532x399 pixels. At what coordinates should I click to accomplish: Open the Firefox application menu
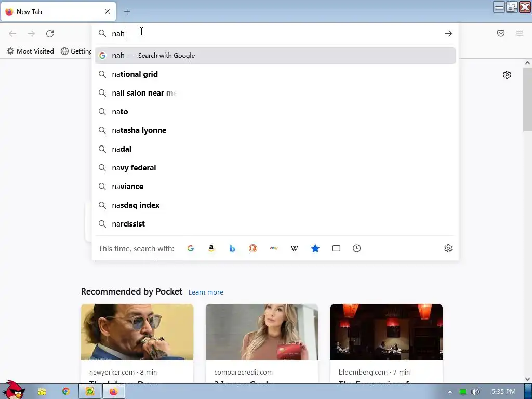pos(520,33)
